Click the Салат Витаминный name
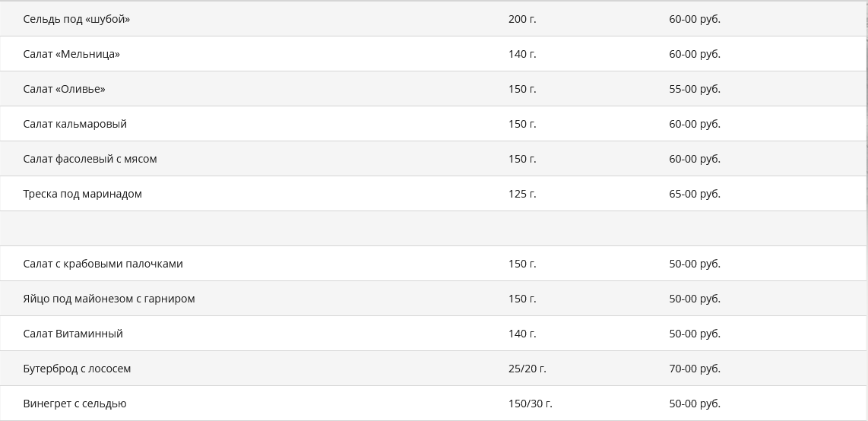This screenshot has width=868, height=421. click(73, 334)
